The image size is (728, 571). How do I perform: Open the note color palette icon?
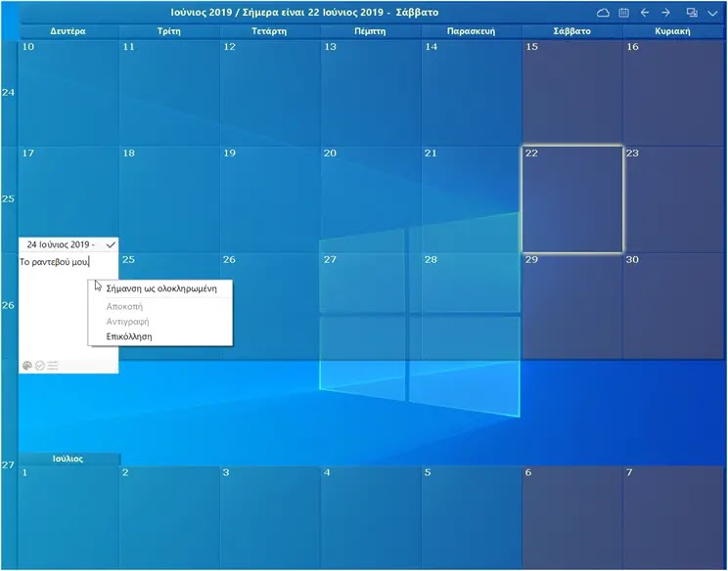coord(27,366)
